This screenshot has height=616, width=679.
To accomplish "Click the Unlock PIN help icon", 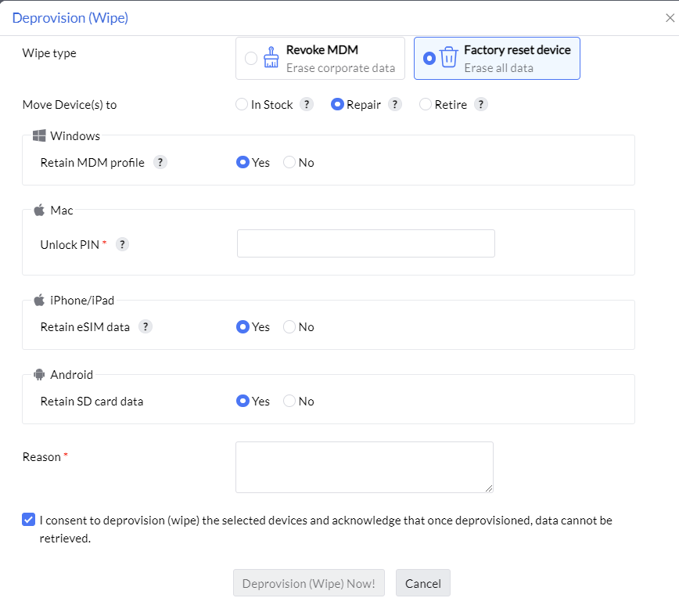I will [x=122, y=244].
